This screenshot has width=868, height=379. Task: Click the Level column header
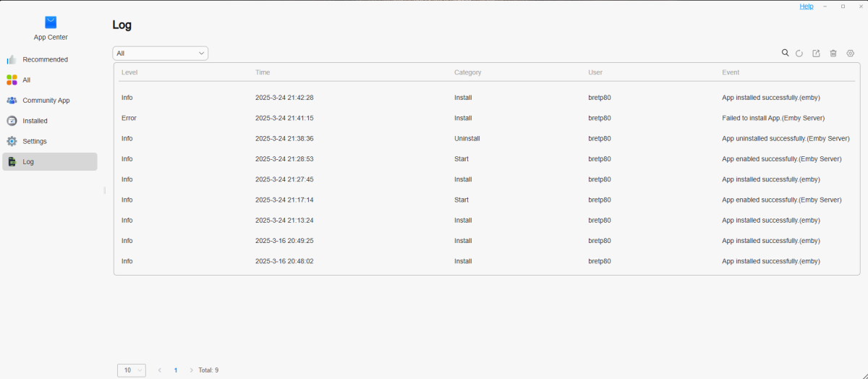click(x=129, y=72)
